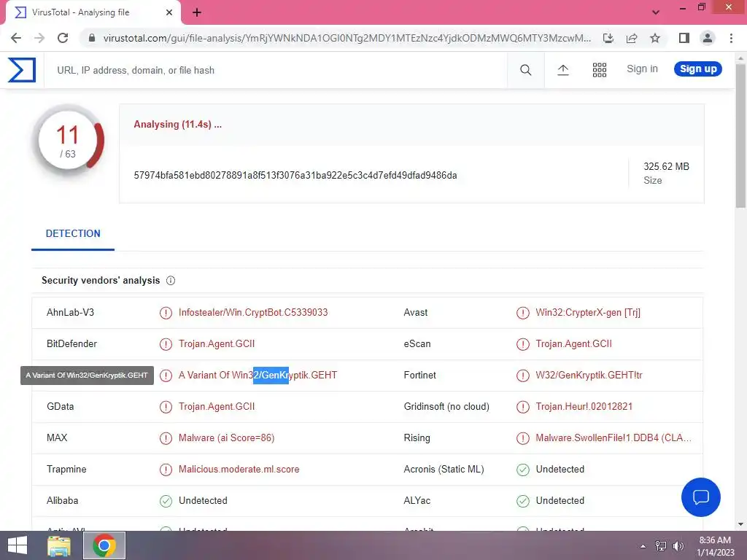Click the browser address bar

pyautogui.click(x=347, y=38)
